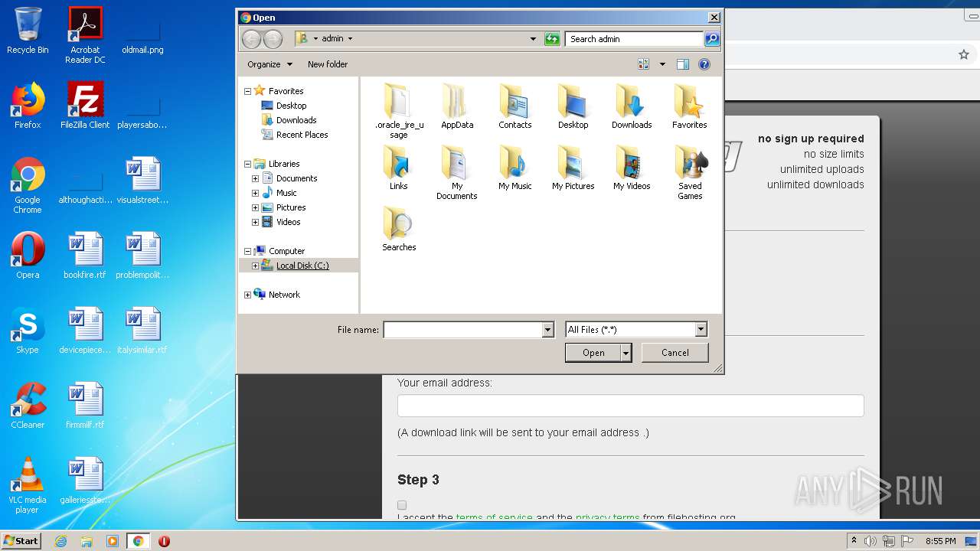
Task: Click the Start button
Action: (21, 540)
